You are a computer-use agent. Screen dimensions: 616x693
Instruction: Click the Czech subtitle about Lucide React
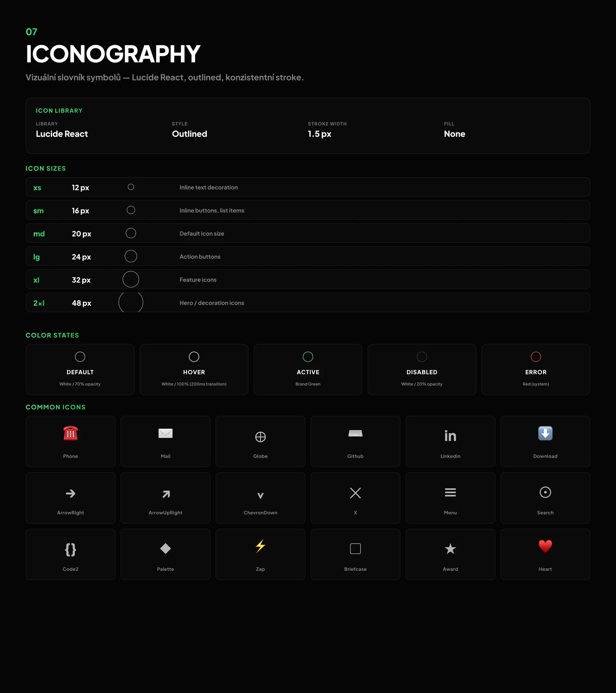(x=165, y=77)
